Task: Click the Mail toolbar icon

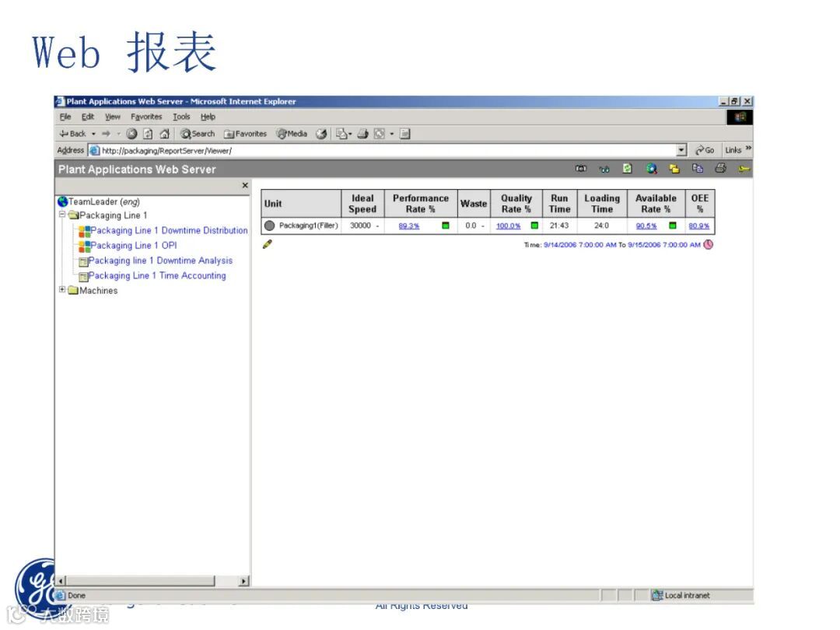Action: [344, 134]
